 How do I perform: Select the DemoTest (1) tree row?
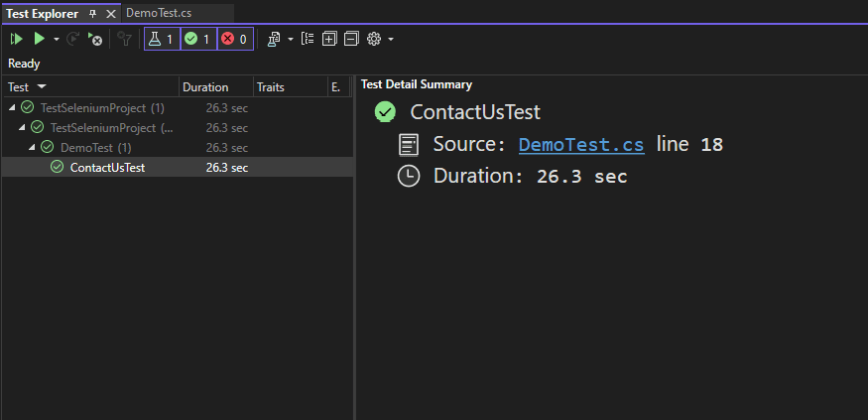178,147
